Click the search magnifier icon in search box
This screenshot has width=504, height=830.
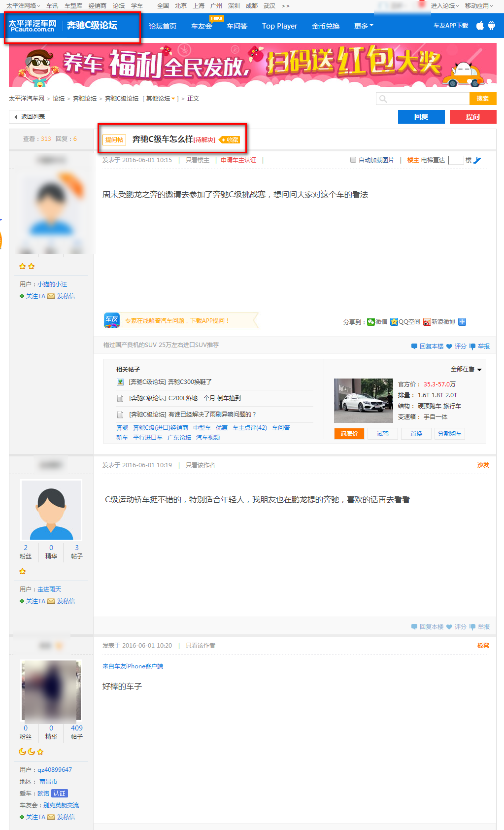(383, 99)
